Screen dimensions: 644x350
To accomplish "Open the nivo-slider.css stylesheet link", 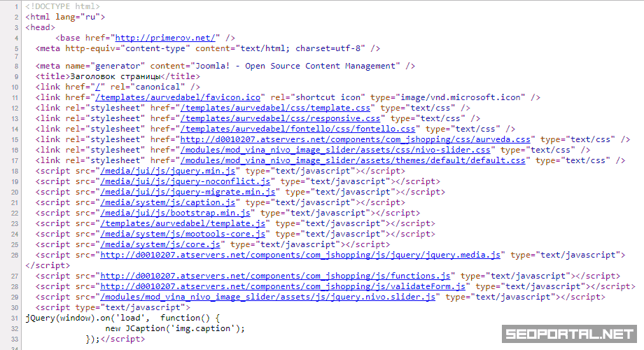I will [335, 150].
